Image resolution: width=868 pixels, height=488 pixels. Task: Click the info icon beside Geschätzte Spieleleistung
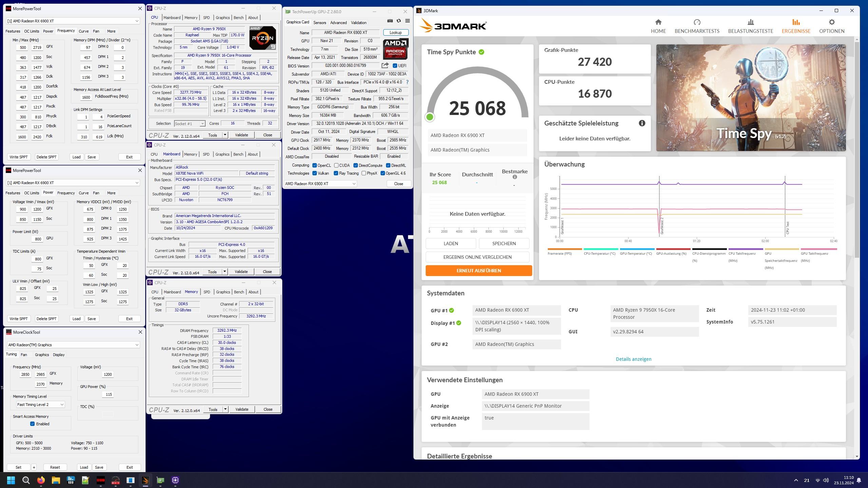[642, 123]
